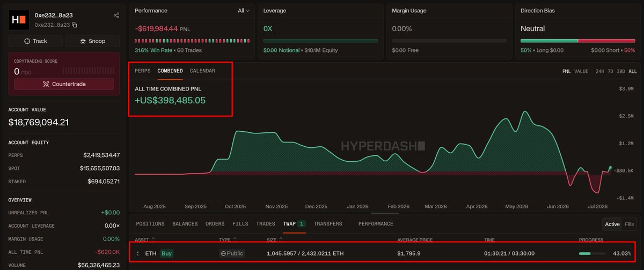
Task: Click the 31.6% Win Rate text
Action: click(x=152, y=50)
